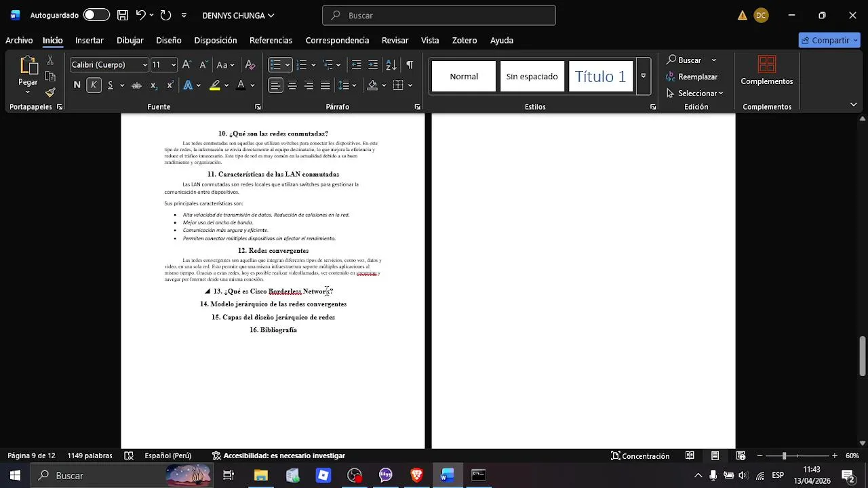Click the warning triangle icon in title bar
Screen dimensions: 868x488
(x=743, y=15)
